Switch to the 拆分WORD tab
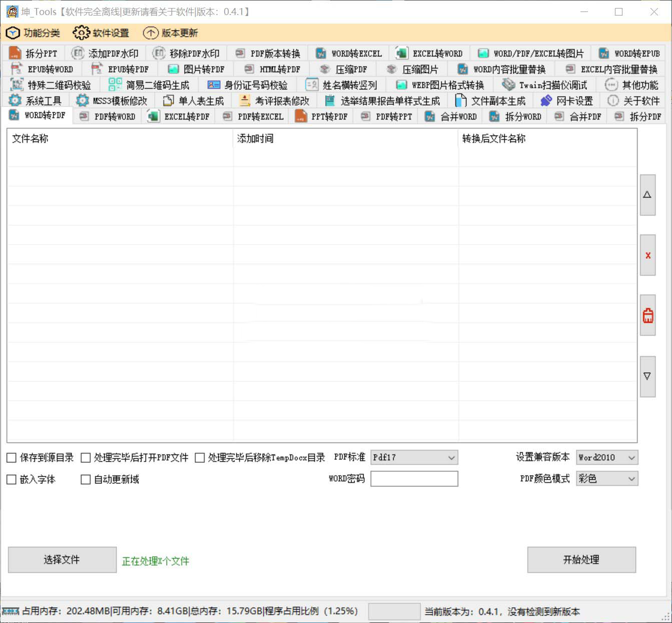The width and height of the screenshot is (672, 623). point(515,117)
